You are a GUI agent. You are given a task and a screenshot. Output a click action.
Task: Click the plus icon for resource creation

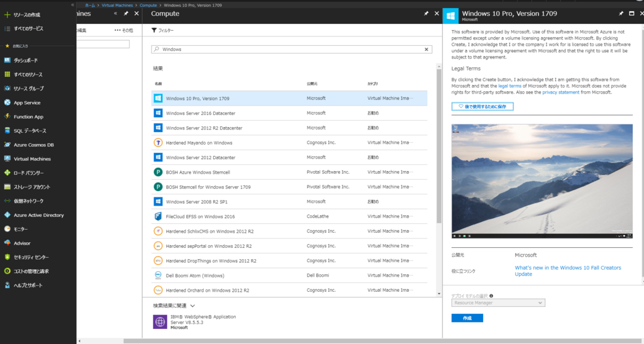(7, 14)
